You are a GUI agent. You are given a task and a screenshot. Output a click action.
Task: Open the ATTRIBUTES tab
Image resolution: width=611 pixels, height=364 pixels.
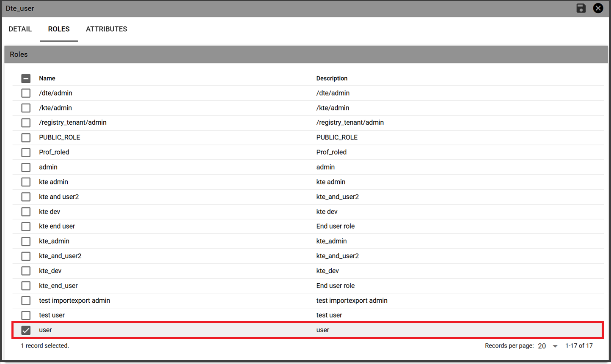click(x=107, y=29)
